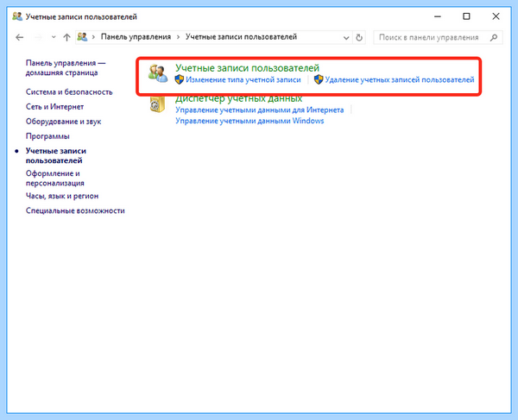The width and height of the screenshot is (518, 420).
Task: Go up one level with the Up arrow
Action: pyautogui.click(x=66, y=37)
